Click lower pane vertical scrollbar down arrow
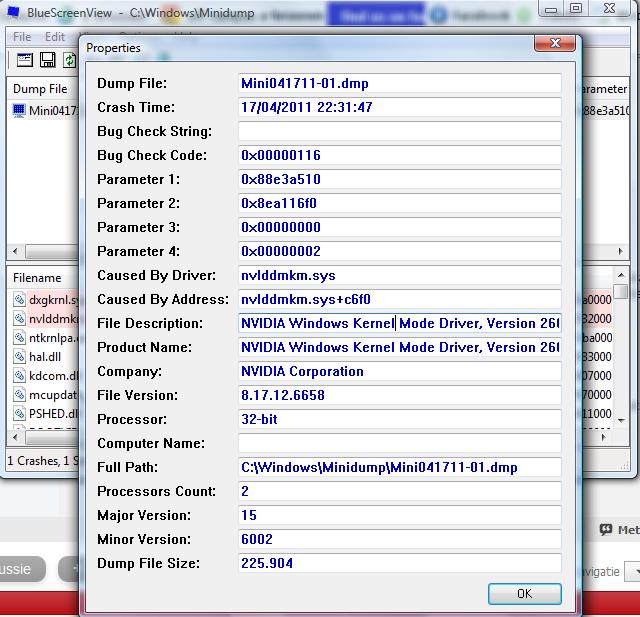Image resolution: width=640 pixels, height=617 pixels. pos(621,420)
